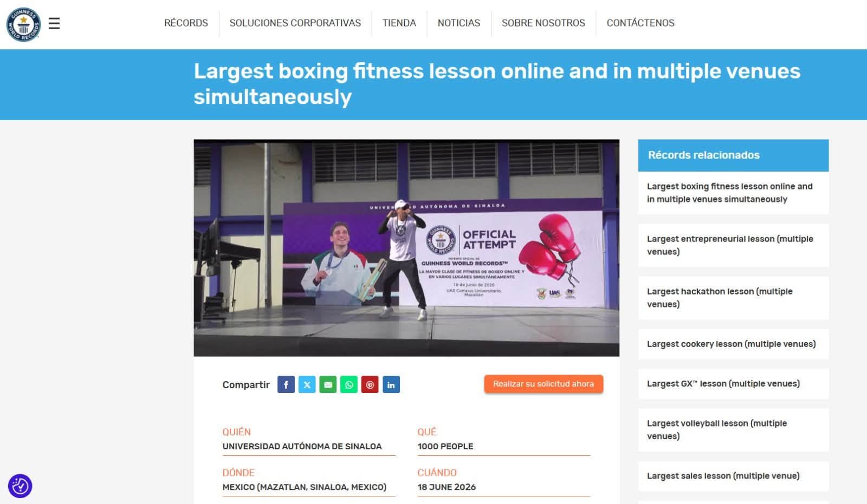This screenshot has height=504, width=867.
Task: Open the NOTICIAS menu
Action: 459,23
